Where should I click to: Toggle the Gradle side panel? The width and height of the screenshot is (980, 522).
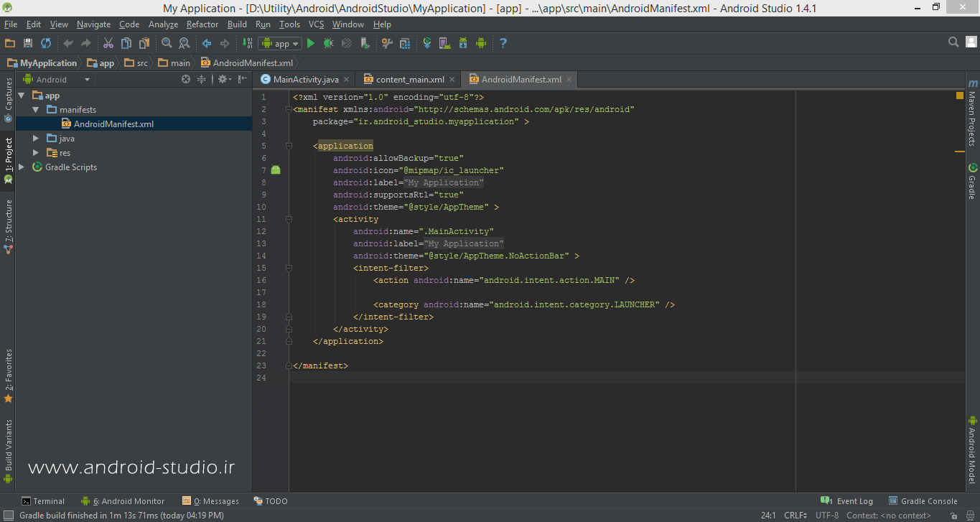[972, 182]
